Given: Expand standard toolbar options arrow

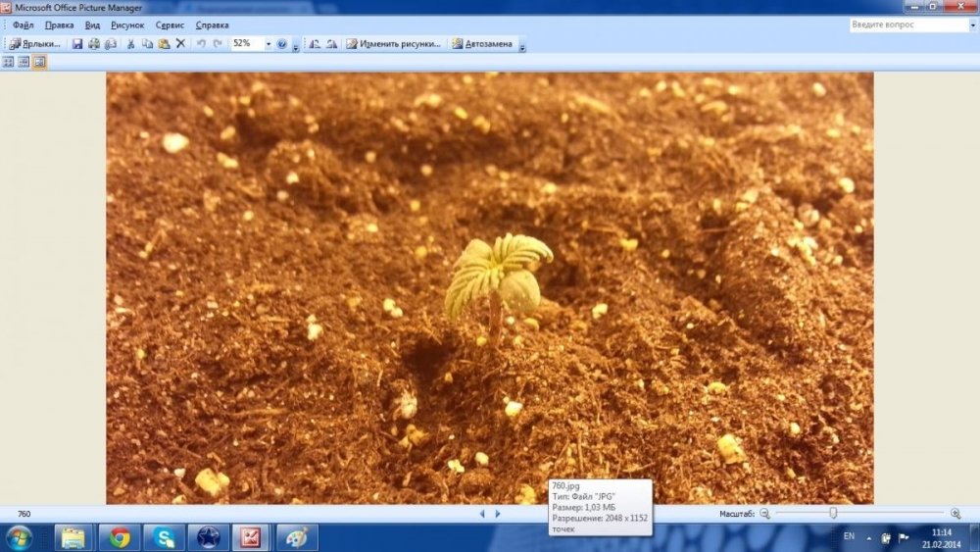Looking at the screenshot, I should coord(296,44).
